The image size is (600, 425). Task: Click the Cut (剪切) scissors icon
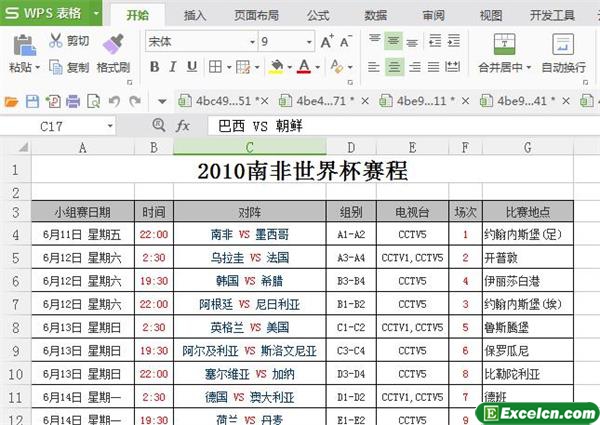[x=56, y=40]
